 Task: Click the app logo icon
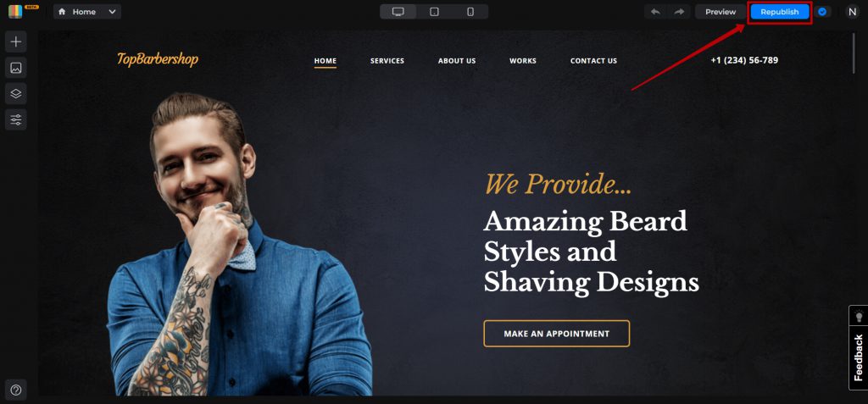click(15, 12)
